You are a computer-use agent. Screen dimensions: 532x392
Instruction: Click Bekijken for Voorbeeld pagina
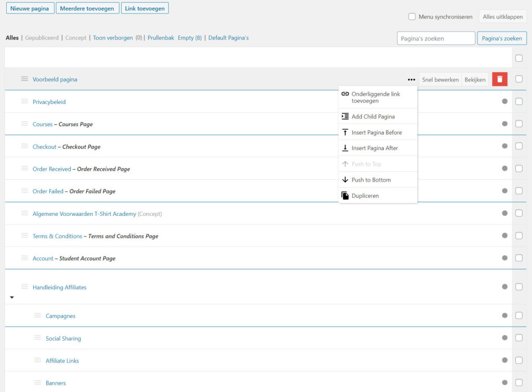(x=475, y=79)
